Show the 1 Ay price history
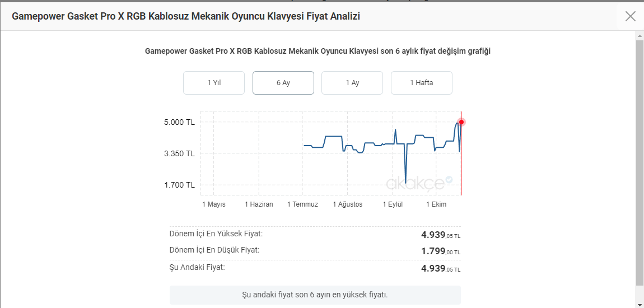The height and width of the screenshot is (308, 644). tap(352, 83)
